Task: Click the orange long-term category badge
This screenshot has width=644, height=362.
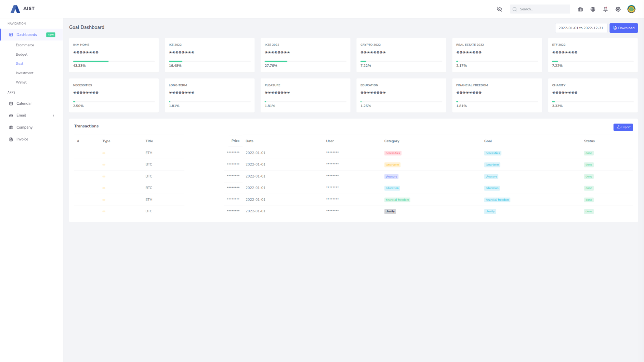Action: point(392,165)
